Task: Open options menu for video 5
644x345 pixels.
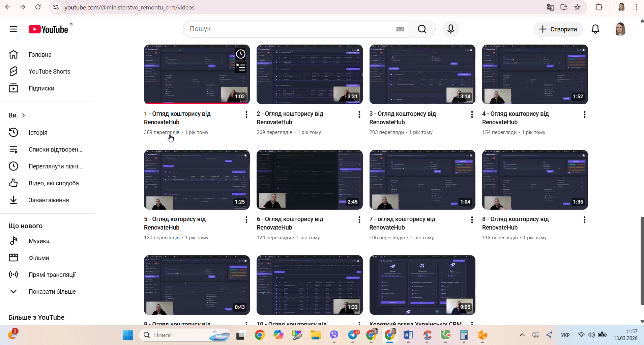Action: (246, 220)
